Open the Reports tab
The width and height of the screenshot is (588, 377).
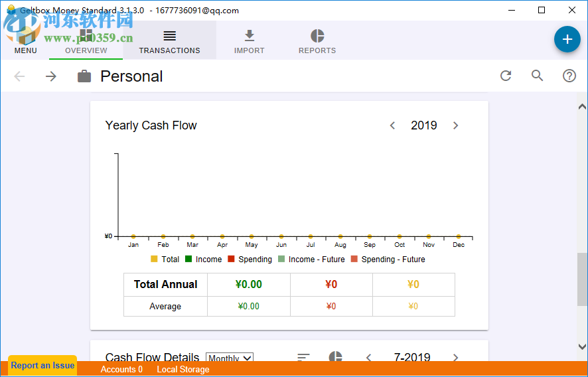317,40
